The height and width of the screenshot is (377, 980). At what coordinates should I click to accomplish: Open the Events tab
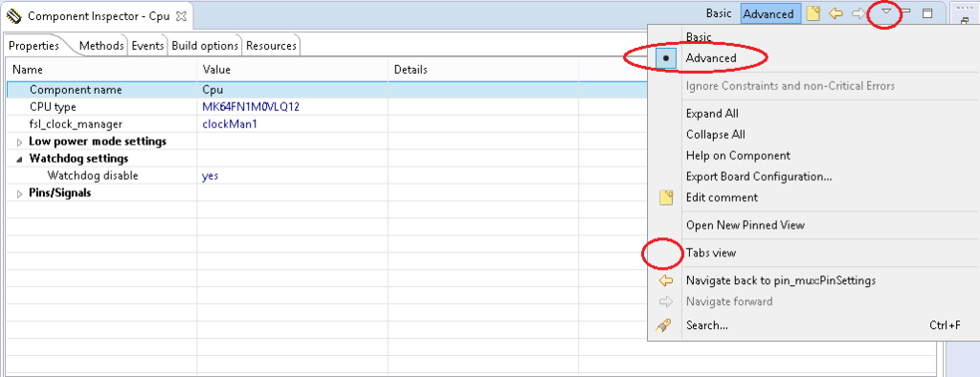pyautogui.click(x=147, y=46)
